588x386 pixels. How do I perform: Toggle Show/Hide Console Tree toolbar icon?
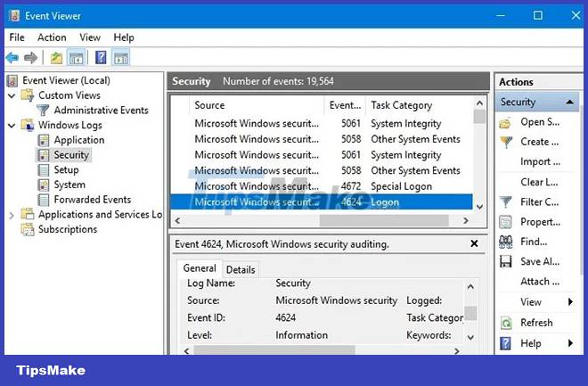(x=76, y=58)
